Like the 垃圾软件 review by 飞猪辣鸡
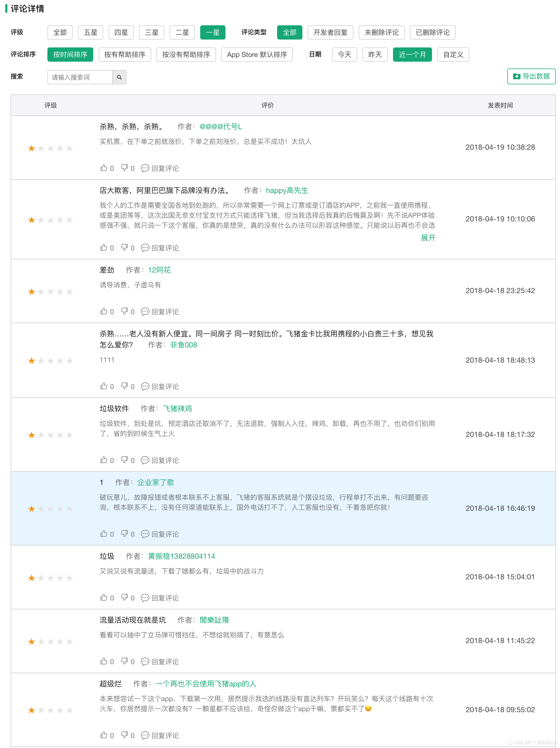The image size is (560, 748). 104,460
